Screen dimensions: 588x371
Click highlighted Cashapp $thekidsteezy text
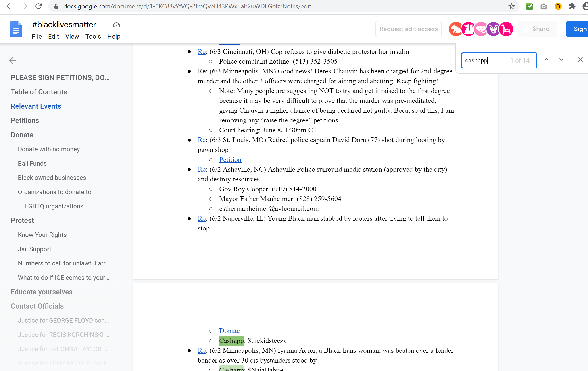(x=253, y=340)
